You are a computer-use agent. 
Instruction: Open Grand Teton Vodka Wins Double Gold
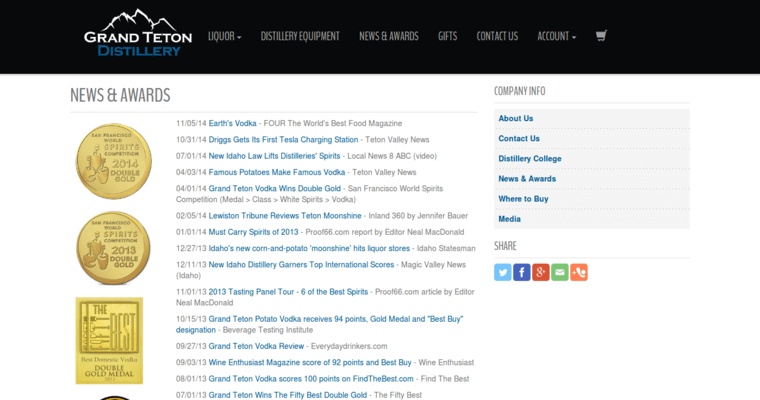(x=274, y=189)
